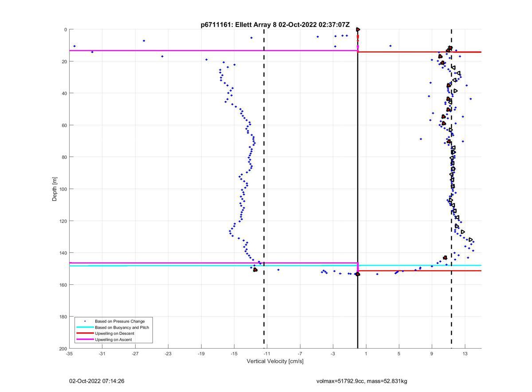Click legend entry 'Based on Buoyancy and Pitch'
The image size is (532, 392).
[122, 327]
